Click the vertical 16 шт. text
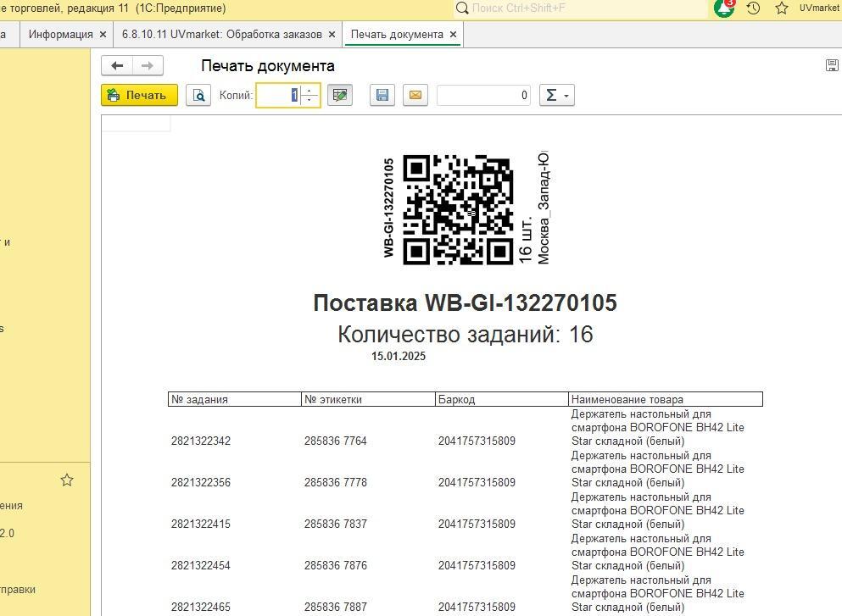This screenshot has height=616, width=842. click(525, 241)
